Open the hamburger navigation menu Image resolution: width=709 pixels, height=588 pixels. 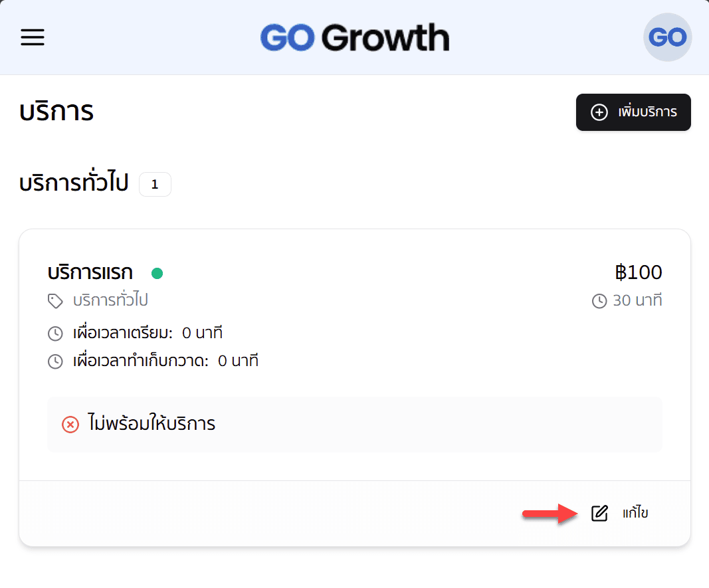(32, 37)
